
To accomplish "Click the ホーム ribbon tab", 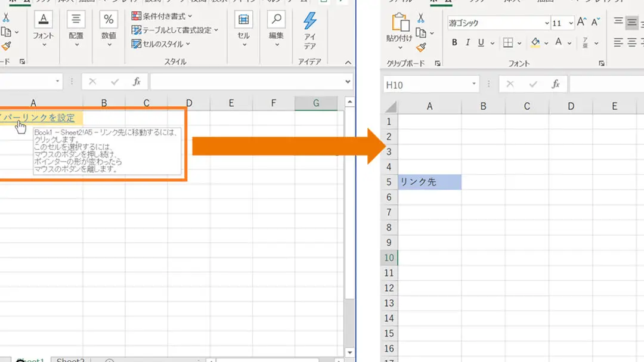I will point(440,2).
